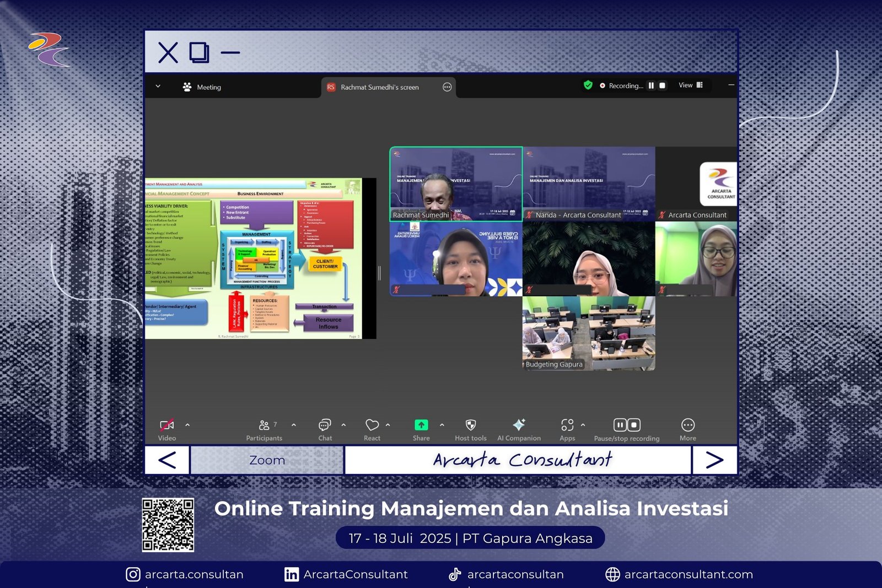Click the green Share screen button

click(421, 425)
